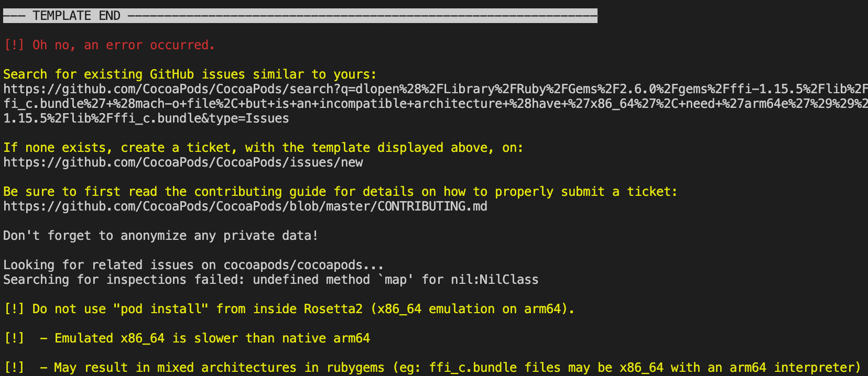Click the URL line starting with 'fi_c.bundle%27'
868x376 pixels.
click(436, 104)
